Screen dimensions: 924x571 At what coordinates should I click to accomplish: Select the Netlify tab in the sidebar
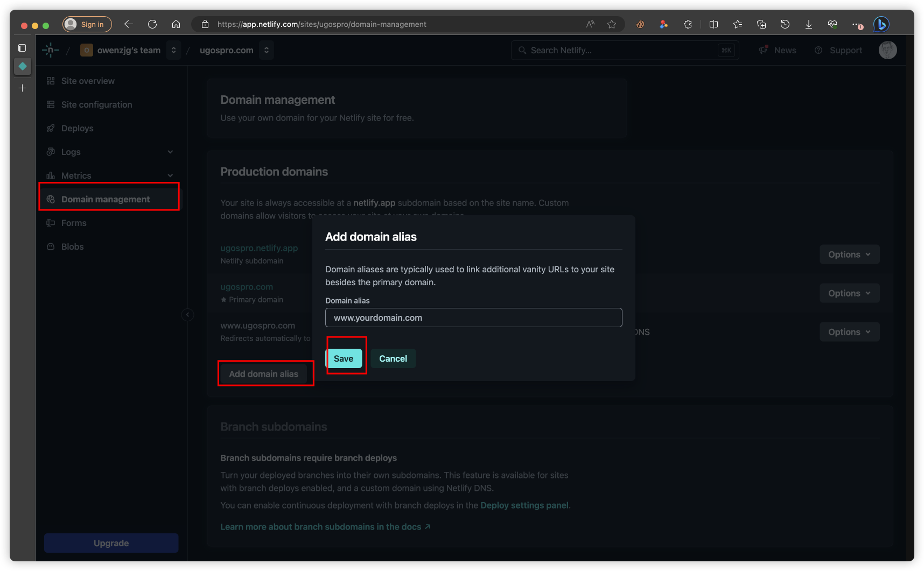(23, 66)
